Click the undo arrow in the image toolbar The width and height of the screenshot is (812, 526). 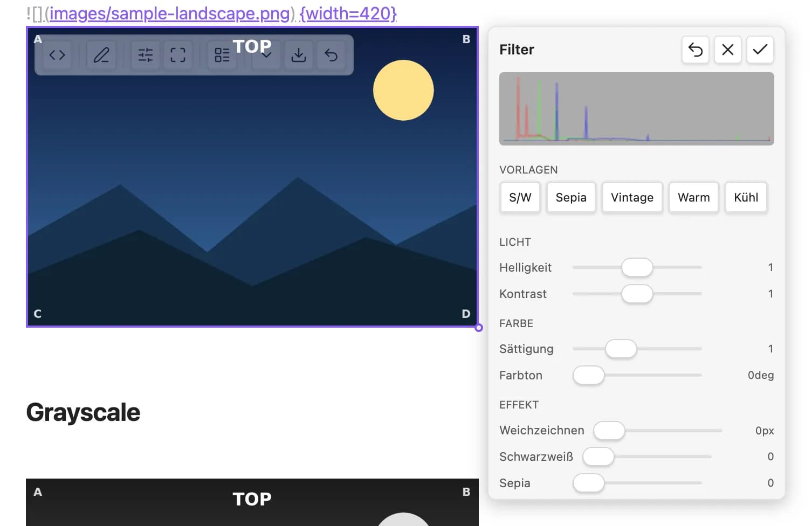coord(331,55)
